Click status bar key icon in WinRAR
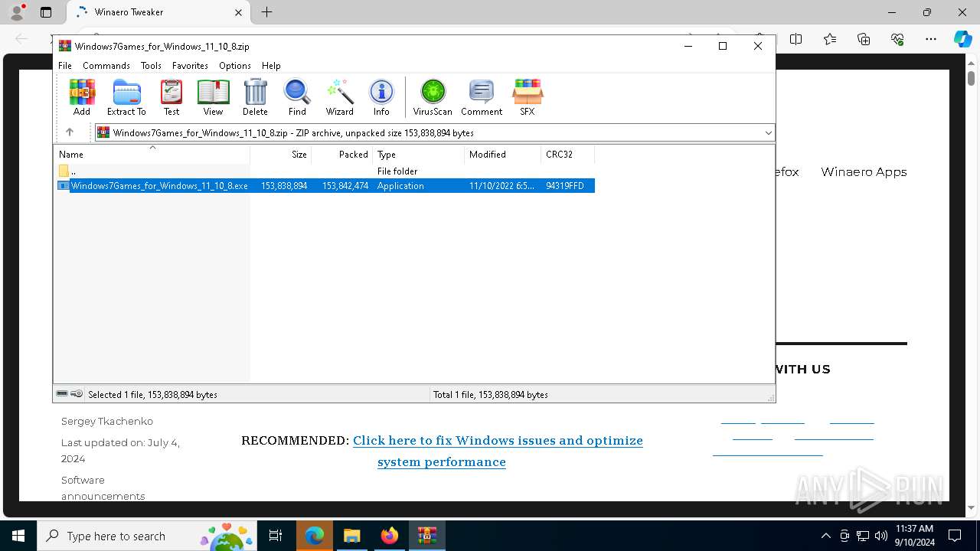This screenshot has width=980, height=551. 77,394
